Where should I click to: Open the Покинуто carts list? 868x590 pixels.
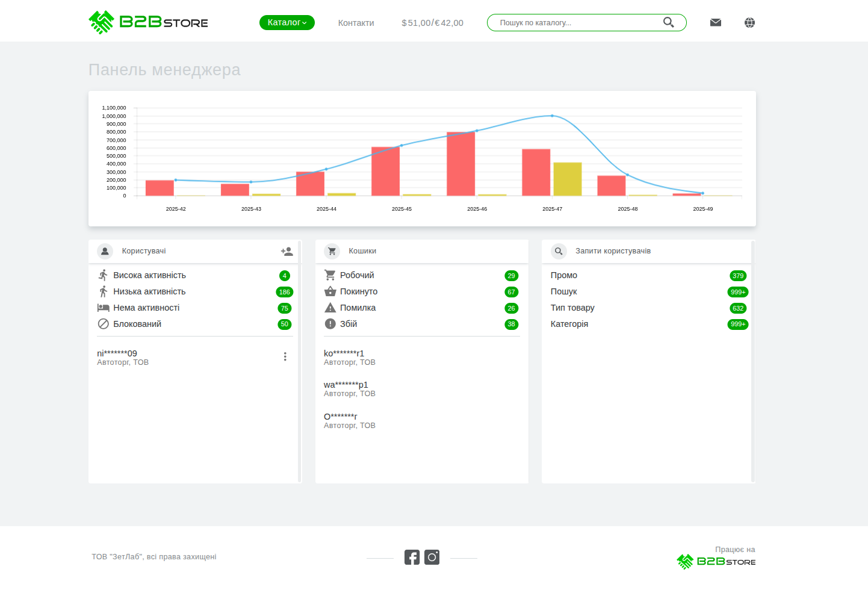[359, 291]
